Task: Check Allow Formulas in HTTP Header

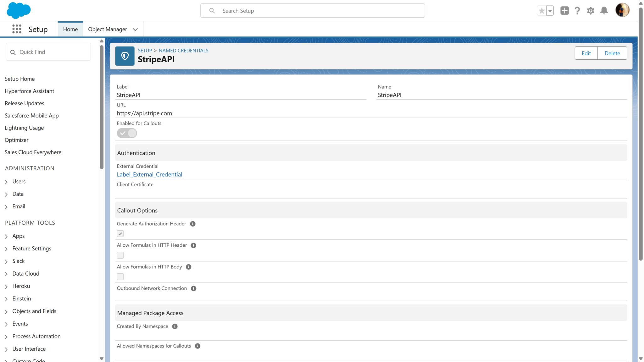Action: point(120,255)
